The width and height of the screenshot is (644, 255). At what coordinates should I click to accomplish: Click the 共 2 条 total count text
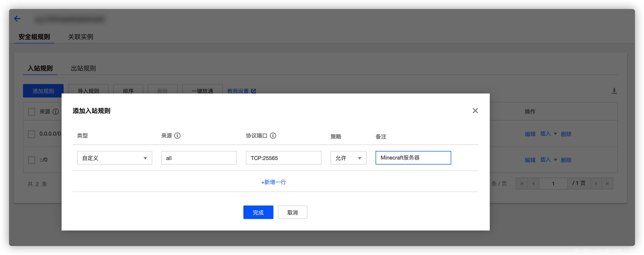[37, 184]
